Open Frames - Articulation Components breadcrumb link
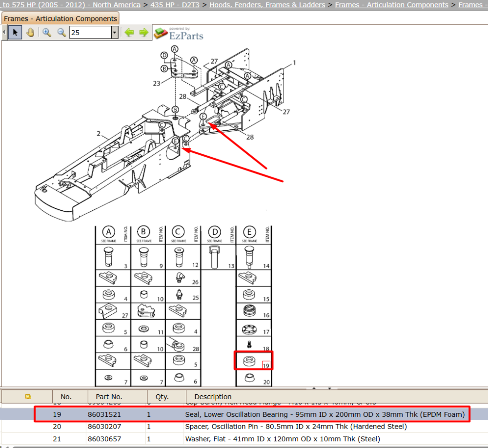 [391, 5]
